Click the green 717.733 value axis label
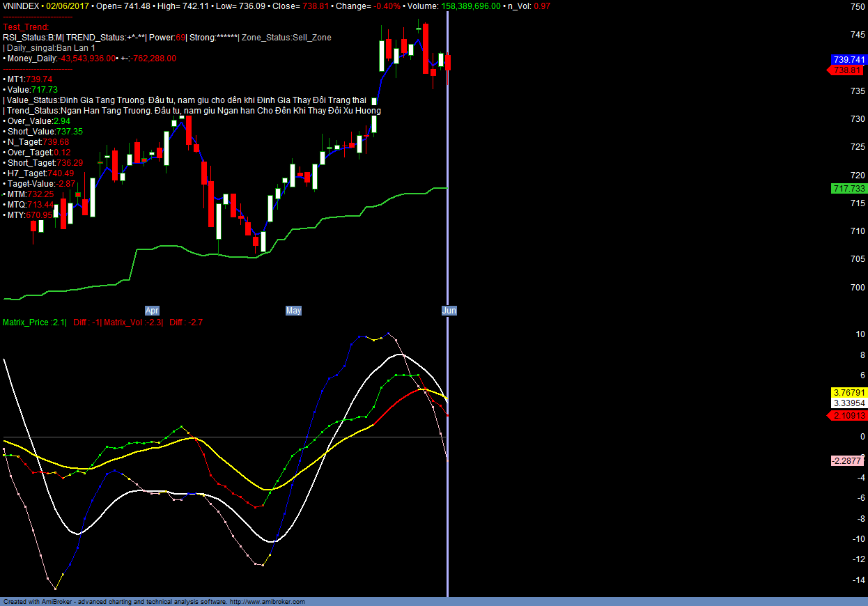Viewport: 868px width, 606px height. [x=848, y=189]
